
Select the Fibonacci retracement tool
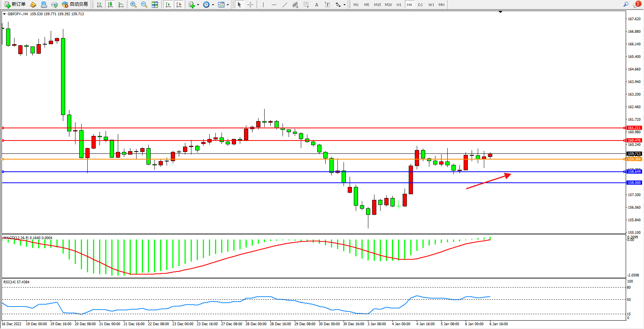(x=306, y=5)
